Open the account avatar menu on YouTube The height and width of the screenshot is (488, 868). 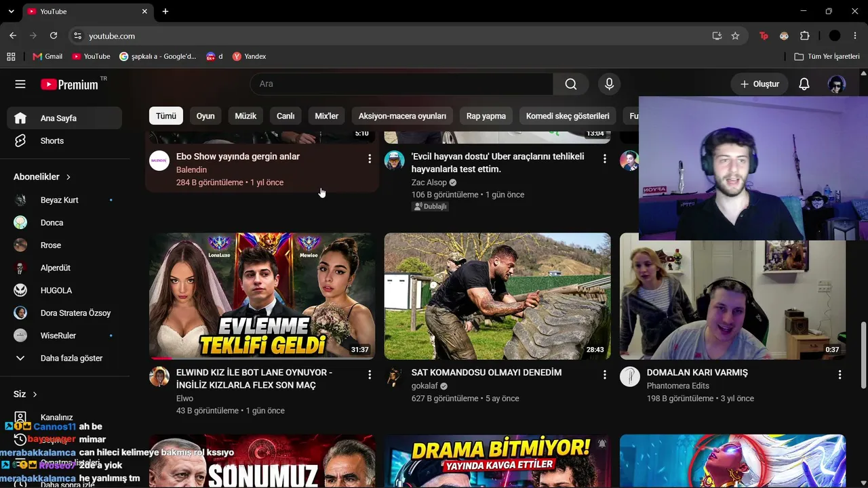pyautogui.click(x=836, y=84)
